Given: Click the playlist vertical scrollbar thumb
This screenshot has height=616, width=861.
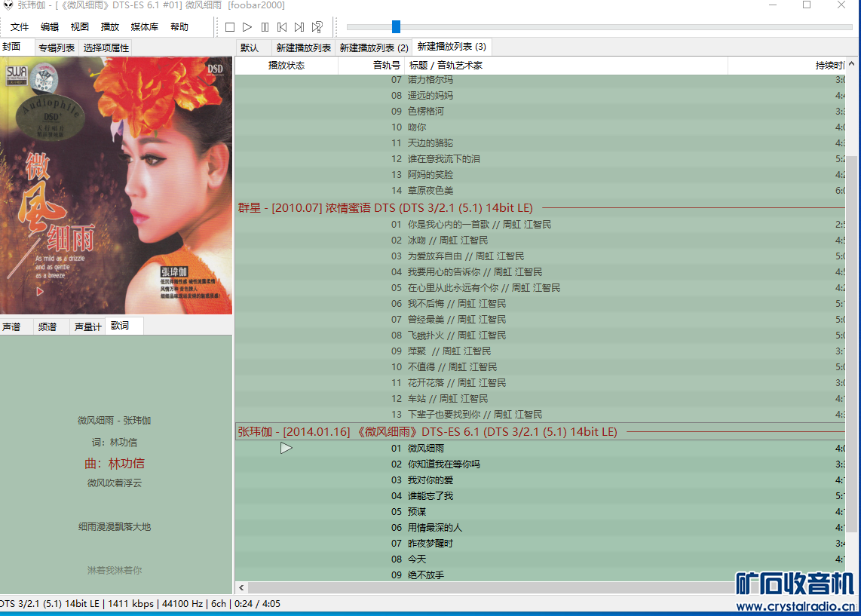Looking at the screenshot, I should click(x=851, y=345).
